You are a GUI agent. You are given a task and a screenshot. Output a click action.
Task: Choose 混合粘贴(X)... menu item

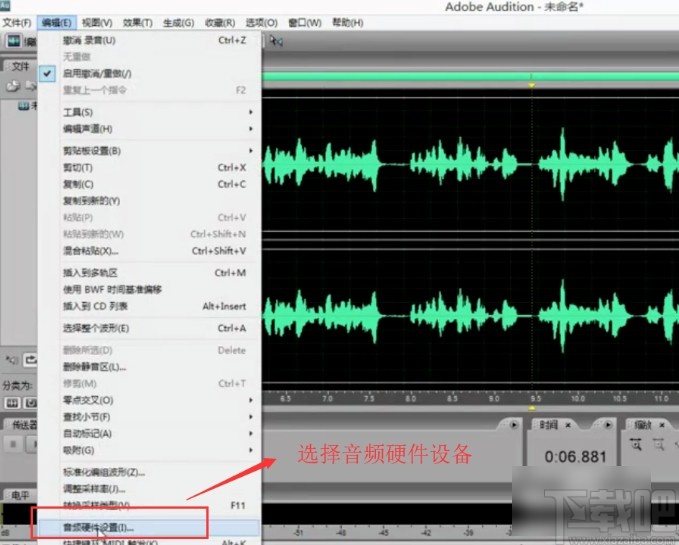(x=149, y=251)
